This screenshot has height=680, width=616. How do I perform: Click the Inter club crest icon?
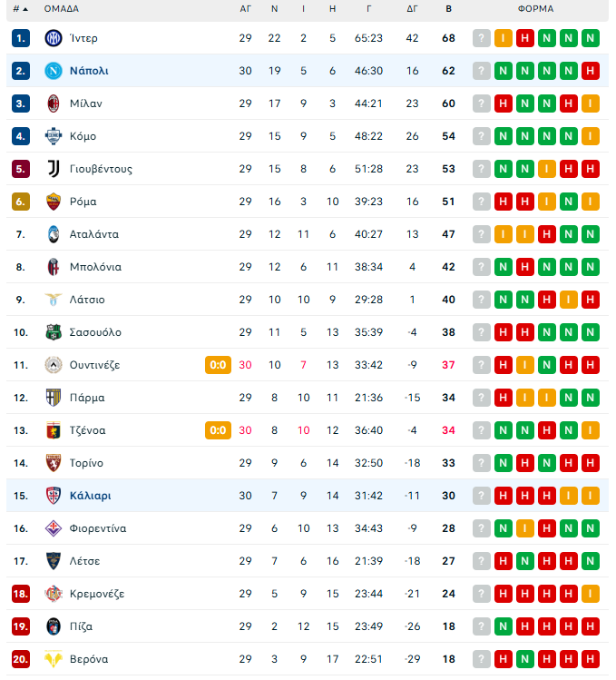(53, 38)
